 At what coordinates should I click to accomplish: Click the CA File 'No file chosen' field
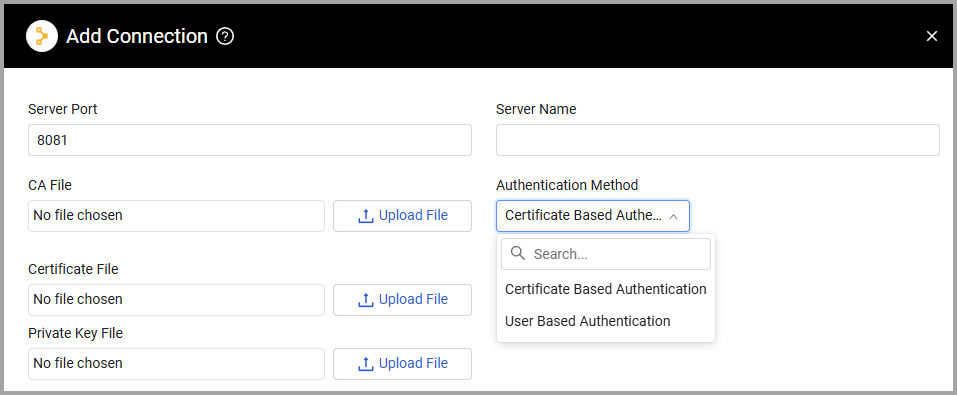(x=176, y=216)
